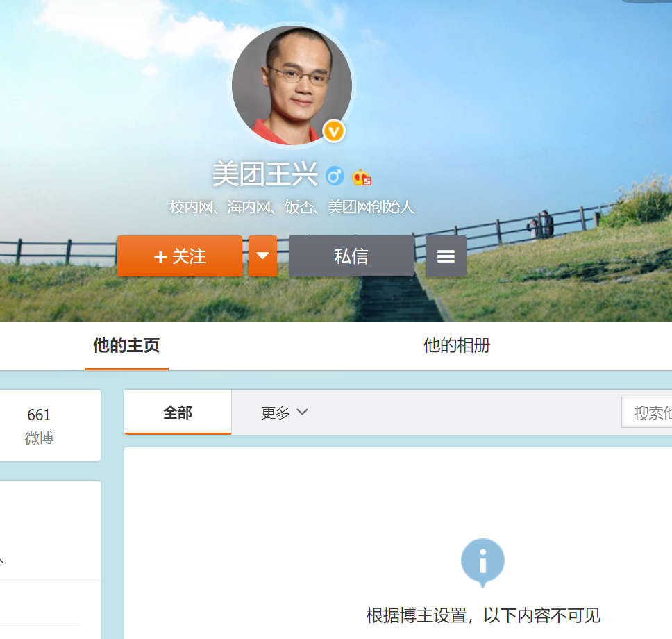Expand the follow options dropdown arrow
Screen dimensions: 672x639
click(262, 256)
